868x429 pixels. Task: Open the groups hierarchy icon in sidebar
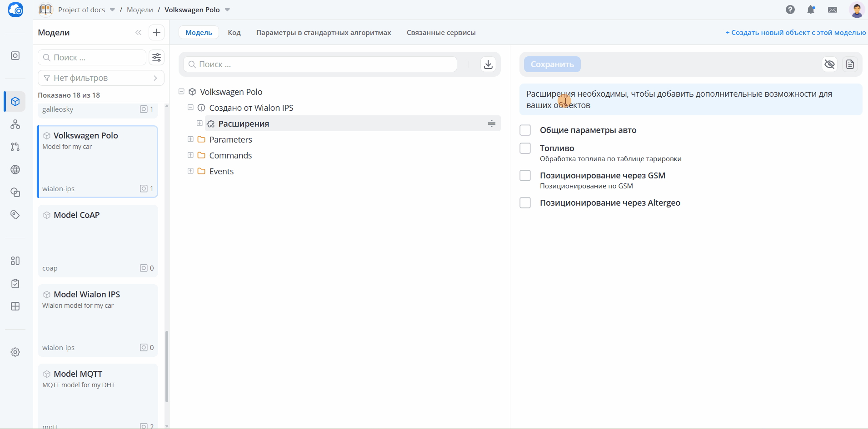point(15,124)
